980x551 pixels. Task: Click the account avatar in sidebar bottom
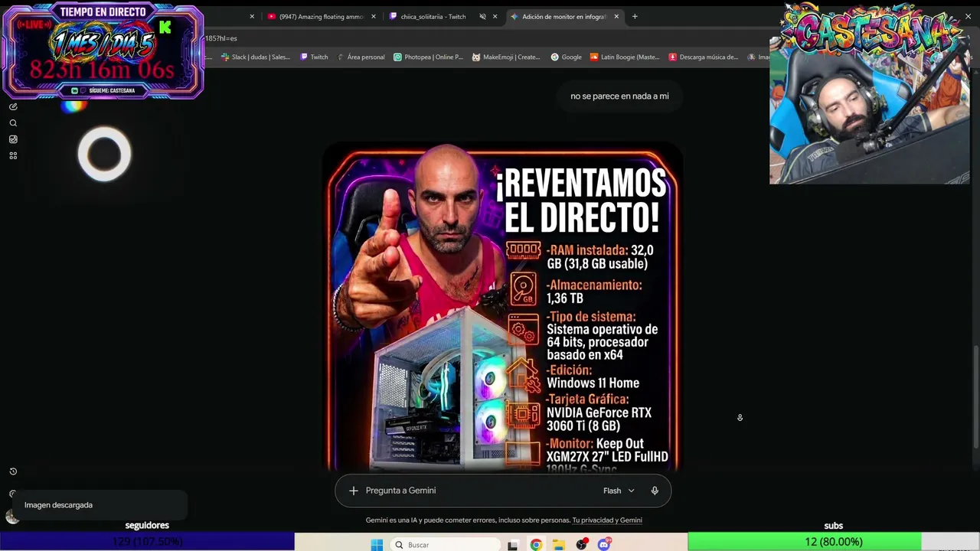[12, 517]
